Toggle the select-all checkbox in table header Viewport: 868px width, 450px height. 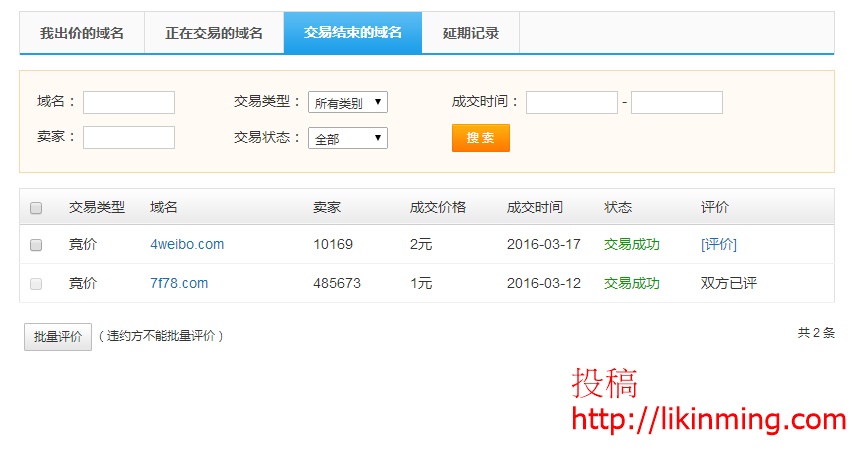36,208
